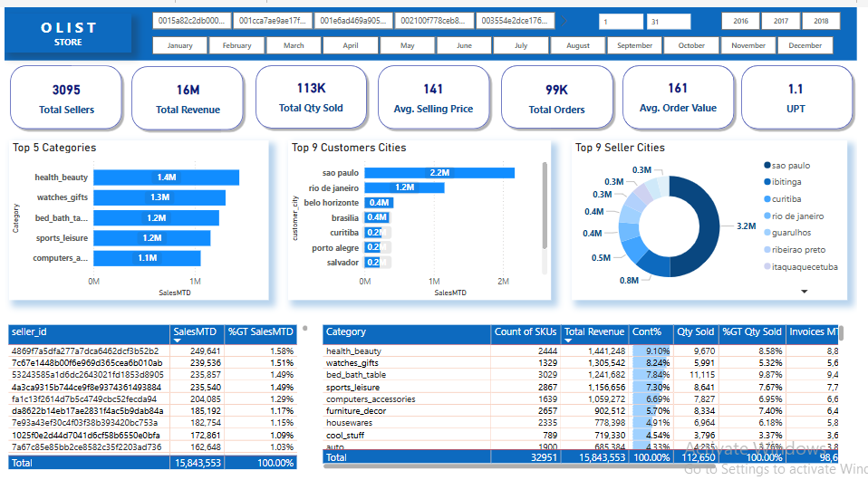
Task: Choose May in month slicer
Action: (408, 45)
